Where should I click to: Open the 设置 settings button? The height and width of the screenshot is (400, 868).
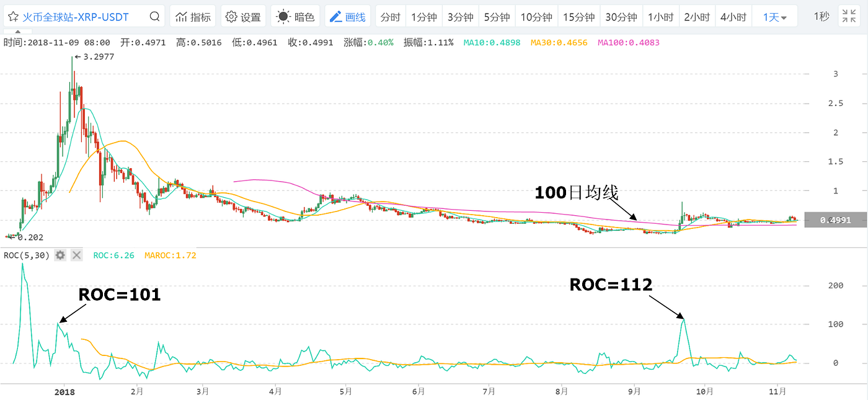244,17
